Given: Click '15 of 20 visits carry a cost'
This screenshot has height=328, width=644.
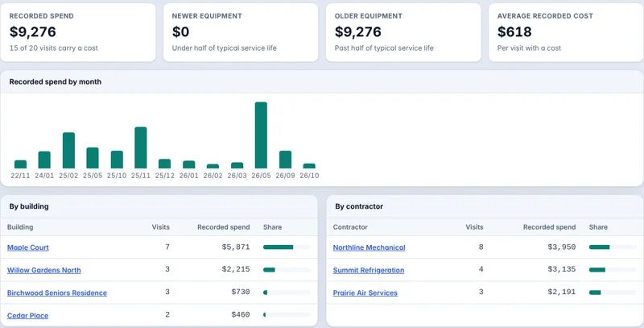Looking at the screenshot, I should pos(54,48).
